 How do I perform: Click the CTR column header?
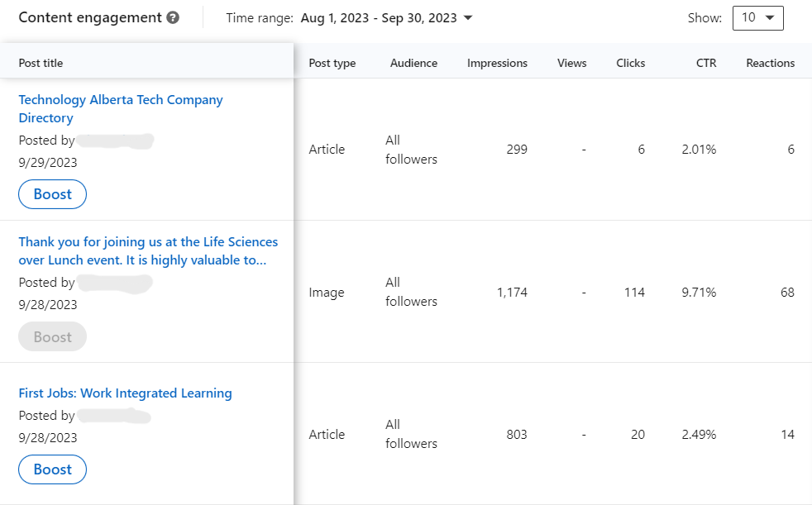point(705,63)
